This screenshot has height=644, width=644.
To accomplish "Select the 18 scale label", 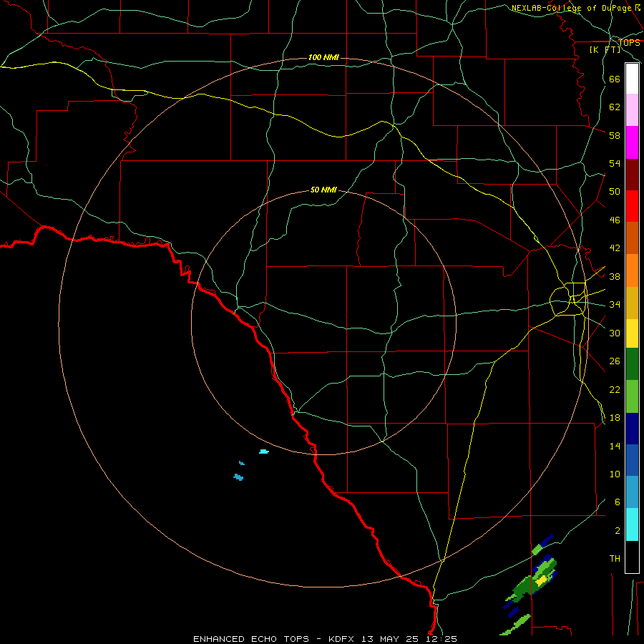I will click(x=615, y=418).
